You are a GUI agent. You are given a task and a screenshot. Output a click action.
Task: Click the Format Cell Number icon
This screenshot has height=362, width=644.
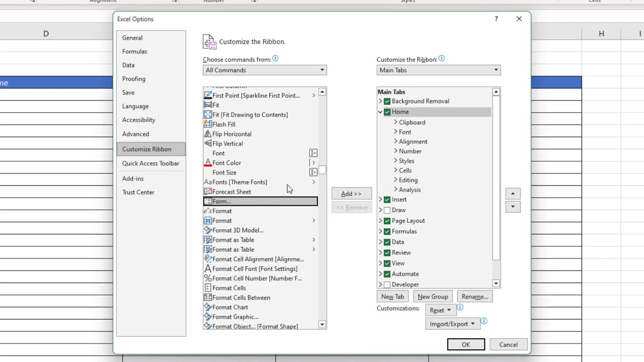(208, 278)
